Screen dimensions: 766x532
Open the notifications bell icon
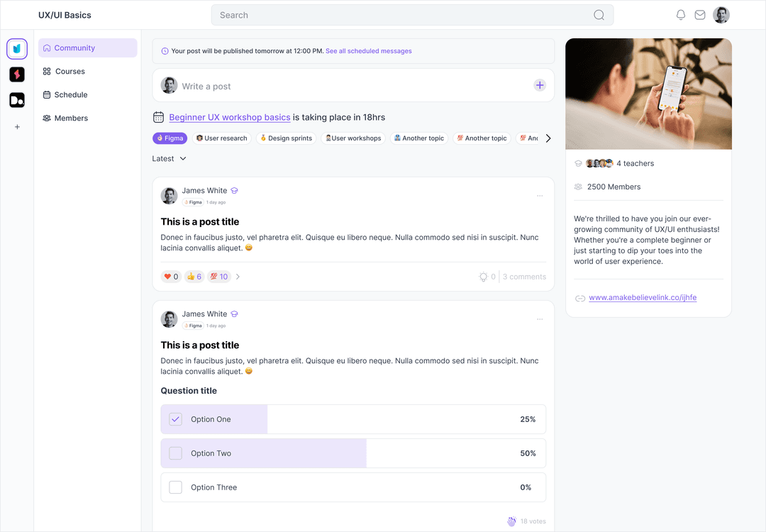(680, 15)
